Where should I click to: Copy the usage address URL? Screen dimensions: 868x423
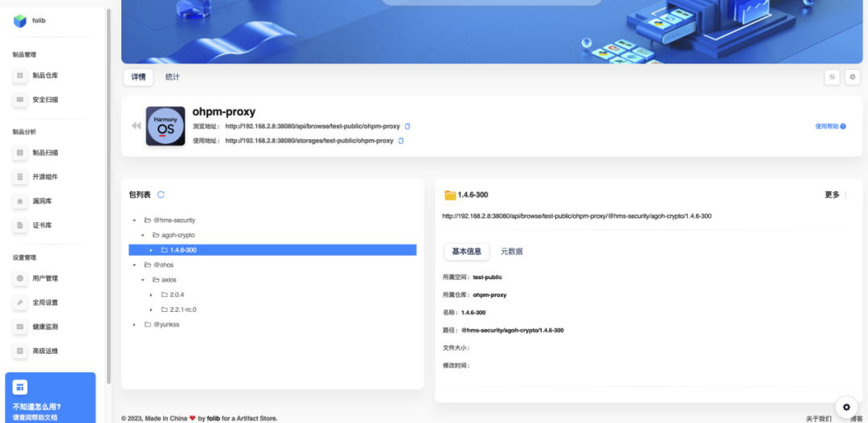pyautogui.click(x=401, y=141)
